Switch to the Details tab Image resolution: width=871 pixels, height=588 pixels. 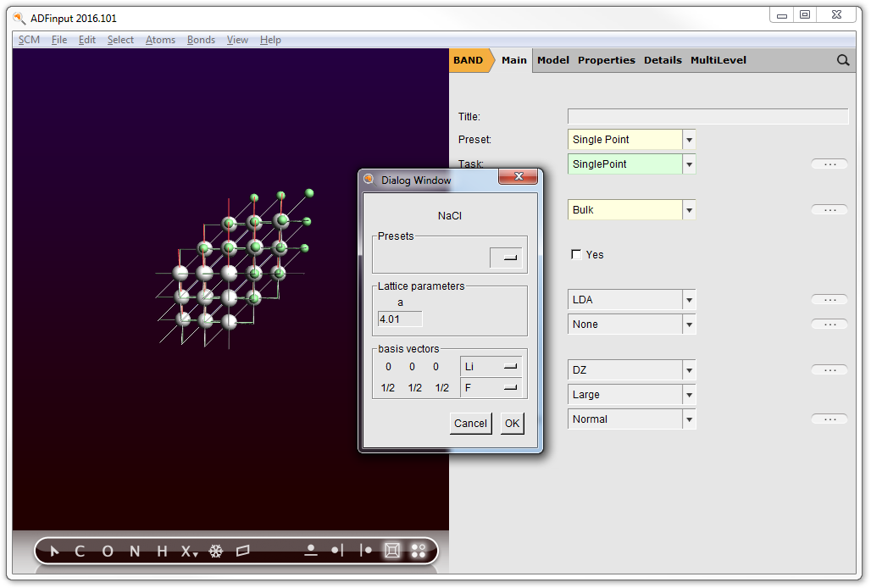663,60
